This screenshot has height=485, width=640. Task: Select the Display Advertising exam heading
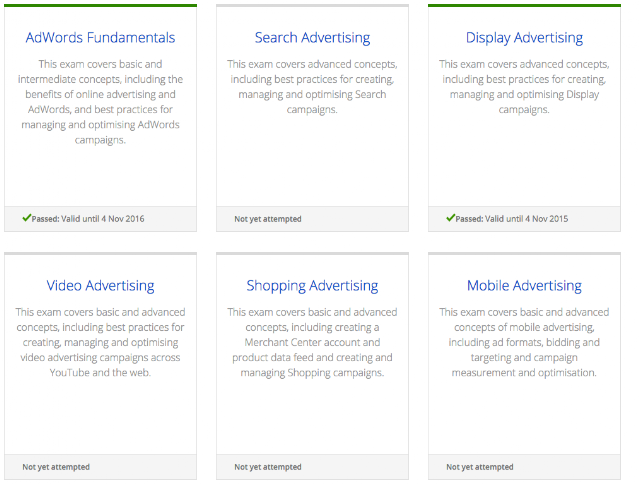click(x=524, y=38)
